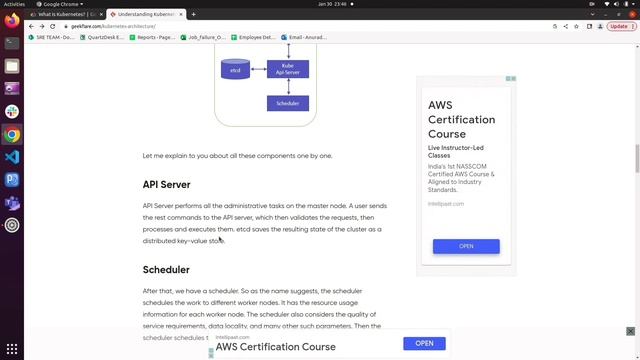Click the Wi-Fi indicator in top bar
The image size is (640, 360).
[x=607, y=4]
